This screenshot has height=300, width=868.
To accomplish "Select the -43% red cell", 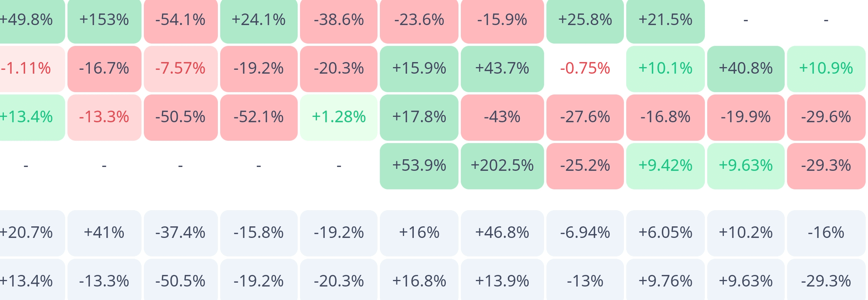I will pyautogui.click(x=502, y=117).
